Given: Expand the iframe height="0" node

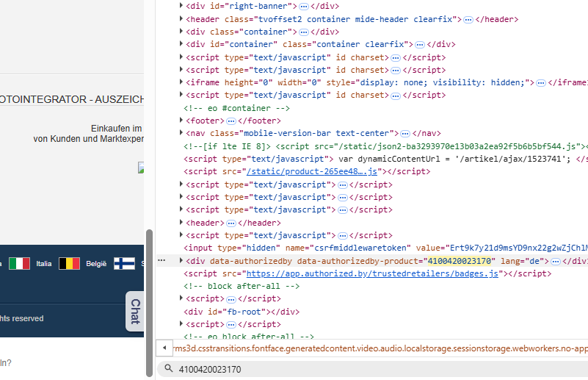Looking at the screenshot, I should pos(181,82).
